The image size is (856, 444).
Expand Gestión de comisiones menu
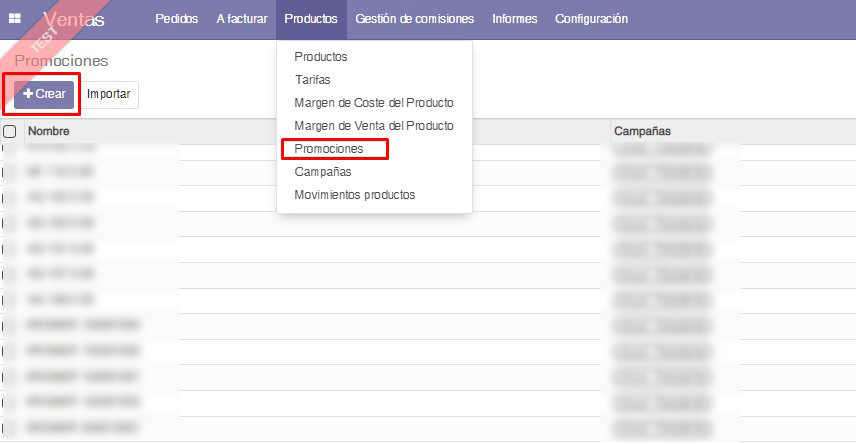click(417, 19)
